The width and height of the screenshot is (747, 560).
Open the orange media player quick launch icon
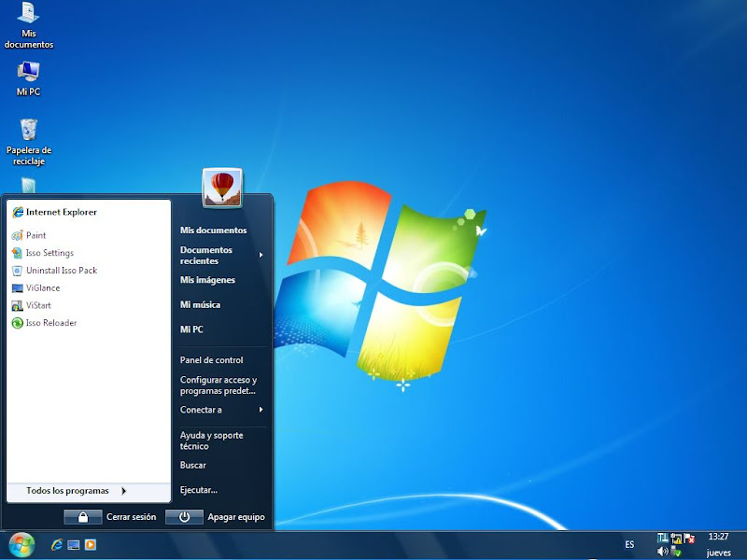point(90,545)
